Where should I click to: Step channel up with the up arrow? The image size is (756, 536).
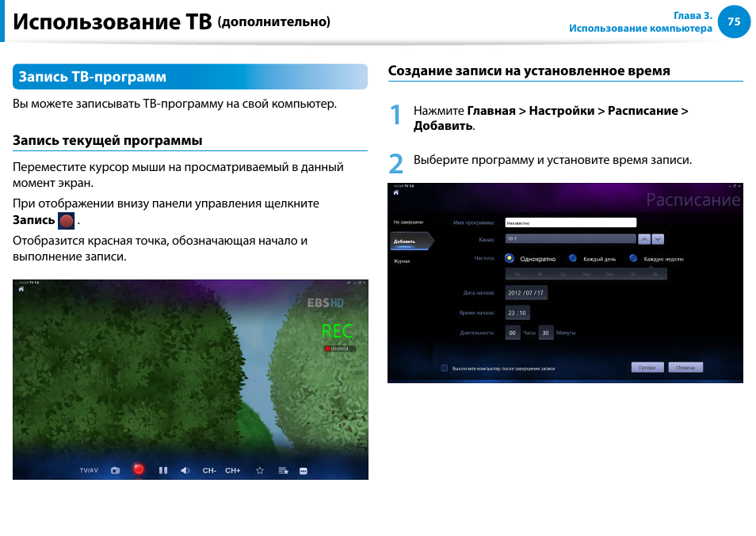click(644, 239)
